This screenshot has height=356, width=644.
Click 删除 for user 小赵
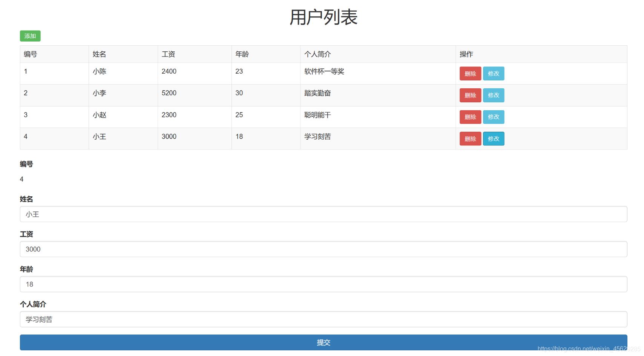[470, 117]
